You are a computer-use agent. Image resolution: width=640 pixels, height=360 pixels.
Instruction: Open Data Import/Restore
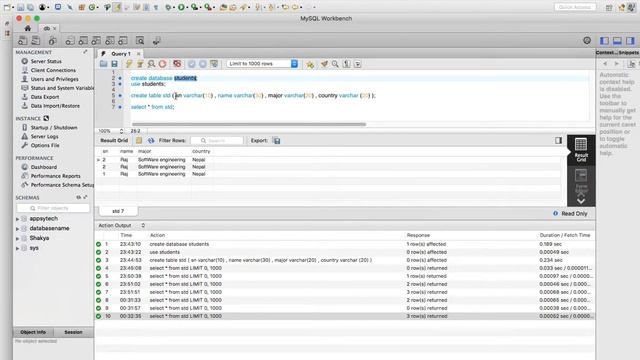(55, 106)
